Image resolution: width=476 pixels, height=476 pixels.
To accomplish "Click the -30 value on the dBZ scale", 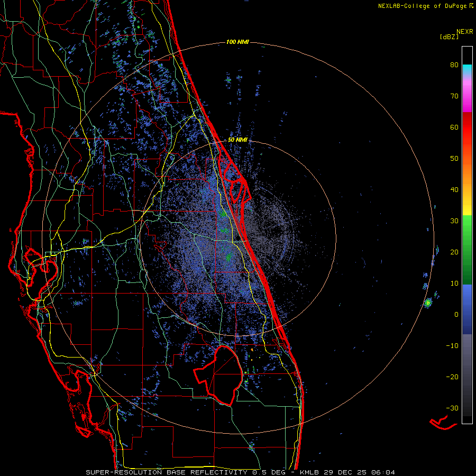I will [x=452, y=408].
